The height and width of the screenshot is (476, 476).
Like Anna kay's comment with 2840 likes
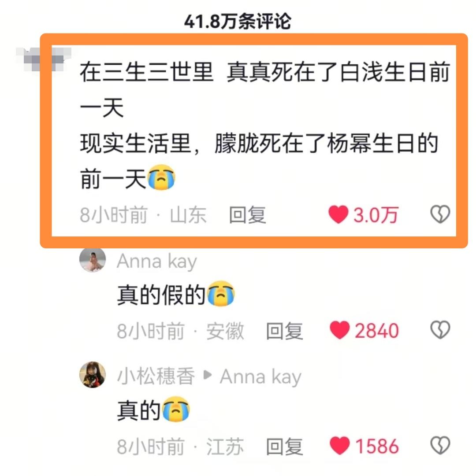pos(340,330)
